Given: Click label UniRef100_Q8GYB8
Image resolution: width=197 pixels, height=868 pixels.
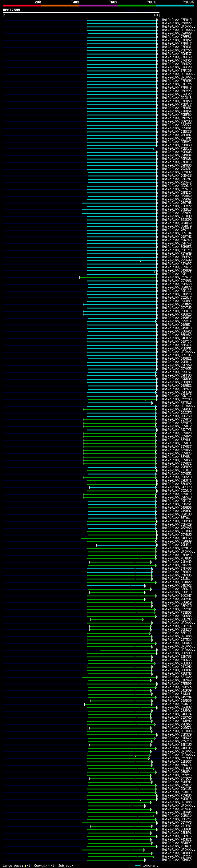Looking at the screenshot, I should [177, 122].
